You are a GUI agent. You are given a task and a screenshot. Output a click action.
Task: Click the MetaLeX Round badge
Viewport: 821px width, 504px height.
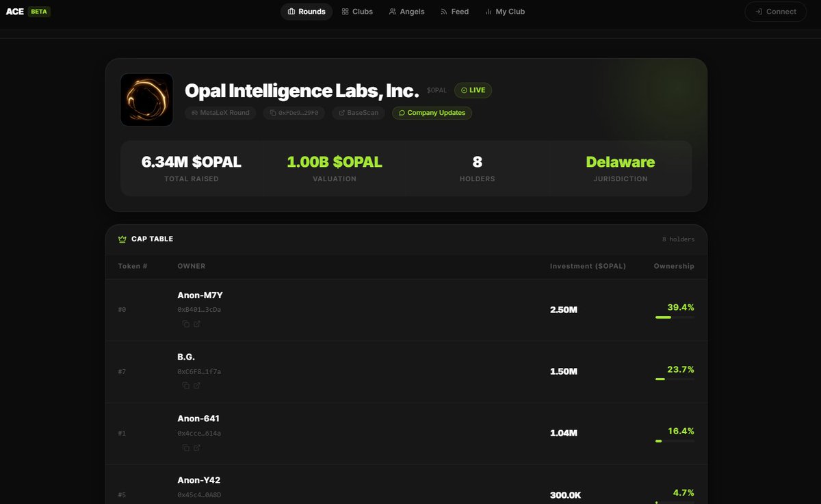coord(221,113)
